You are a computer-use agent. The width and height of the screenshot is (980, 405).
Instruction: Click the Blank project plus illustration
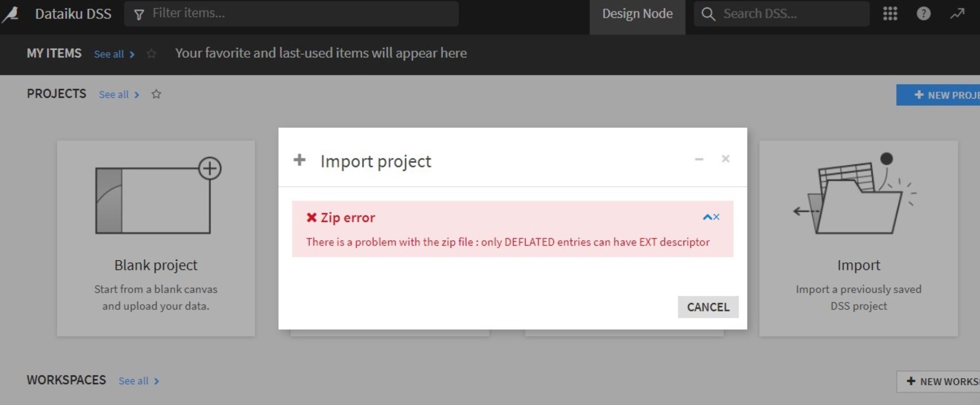pos(158,195)
